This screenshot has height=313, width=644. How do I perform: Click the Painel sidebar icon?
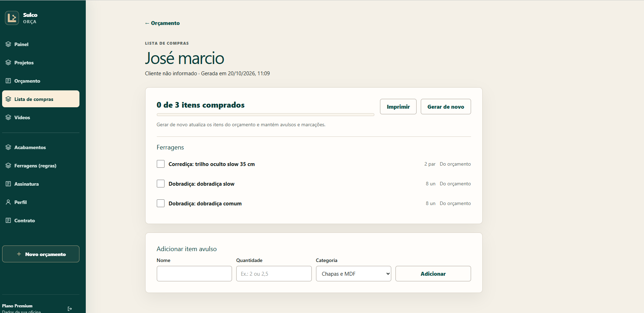pos(8,44)
